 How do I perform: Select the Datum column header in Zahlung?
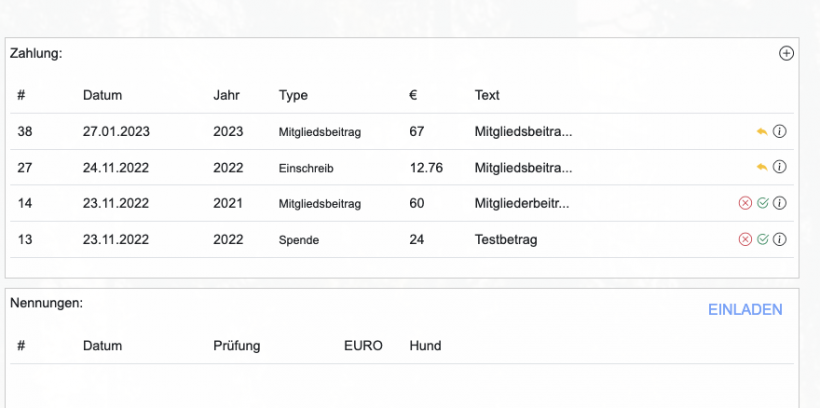click(x=102, y=96)
